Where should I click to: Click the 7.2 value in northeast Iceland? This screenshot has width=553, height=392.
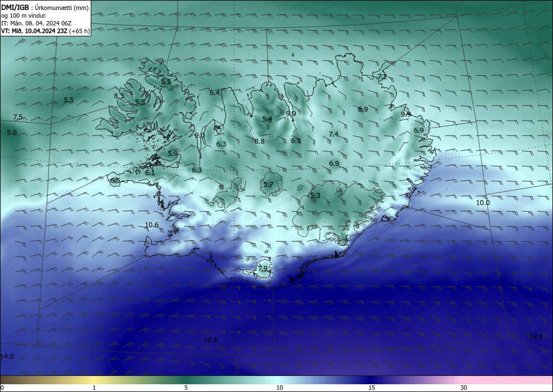pos(382,76)
